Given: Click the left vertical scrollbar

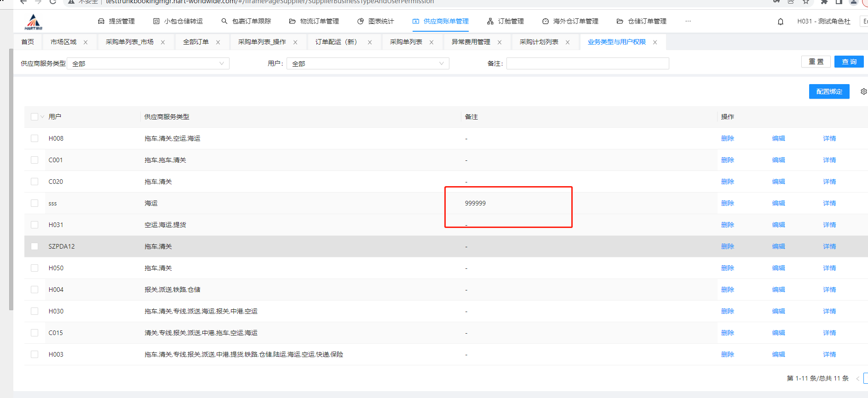Looking at the screenshot, I should pyautogui.click(x=11, y=179).
